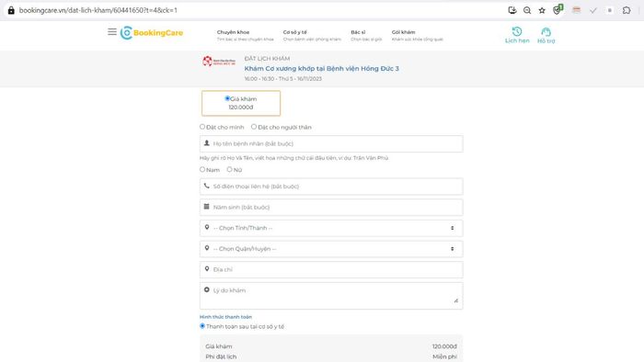
Task: Open Hỗ trợ support icon
Action: click(546, 35)
